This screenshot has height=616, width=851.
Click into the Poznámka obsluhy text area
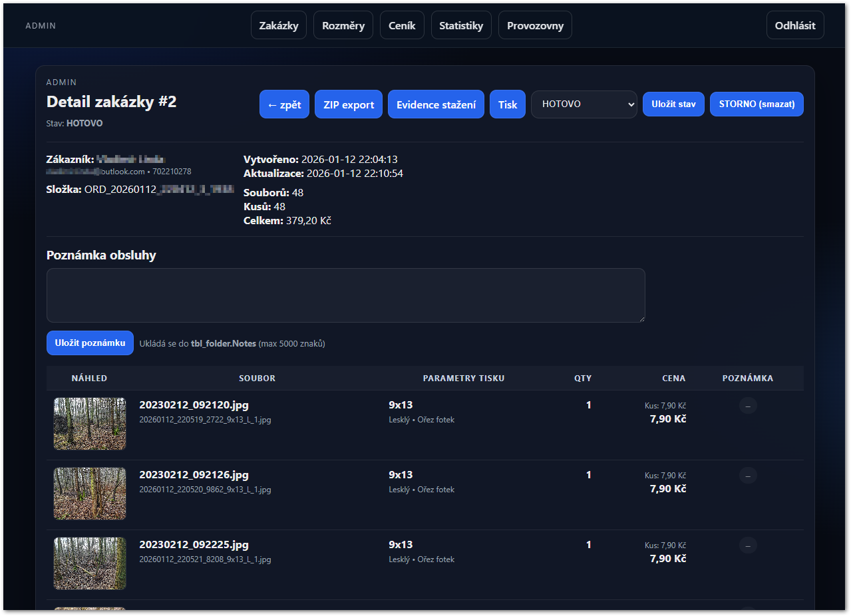(x=345, y=295)
